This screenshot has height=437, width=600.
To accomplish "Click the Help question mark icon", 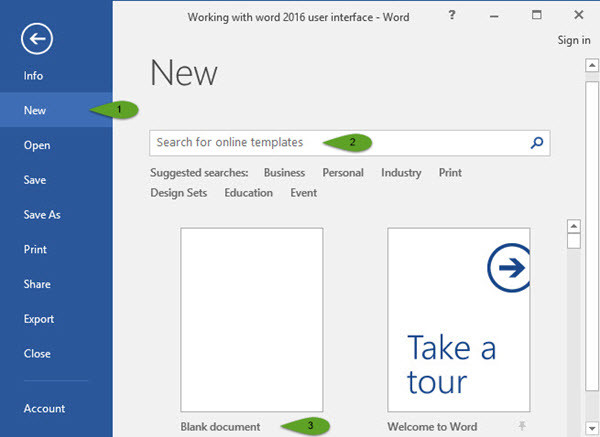I will pyautogui.click(x=452, y=15).
